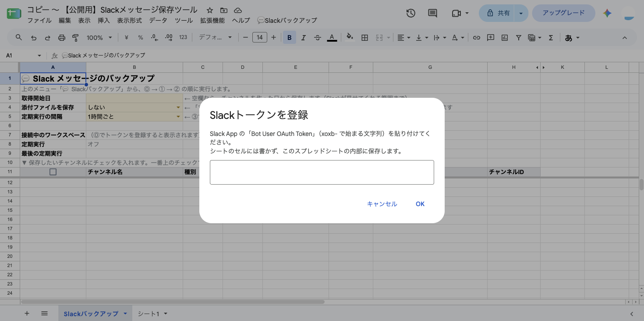
Task: Open the Meet video call button
Action: 460,13
